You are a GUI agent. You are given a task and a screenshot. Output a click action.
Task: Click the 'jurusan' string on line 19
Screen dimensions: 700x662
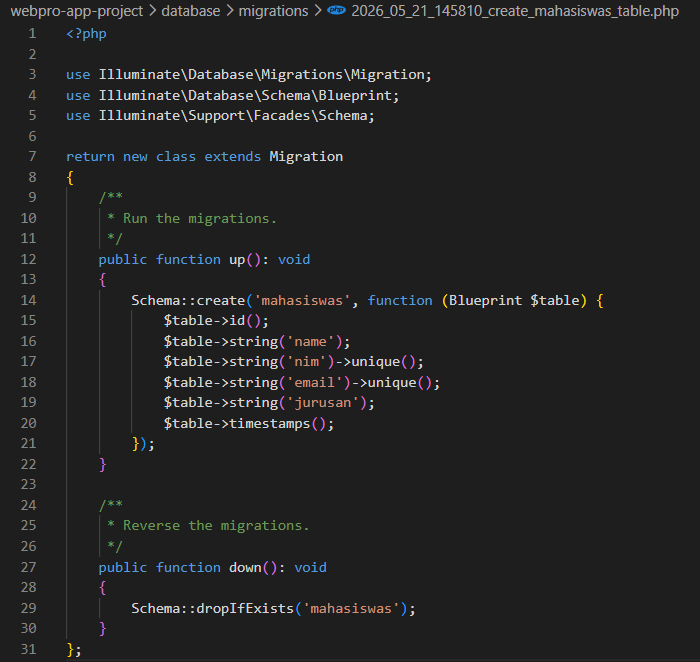323,403
